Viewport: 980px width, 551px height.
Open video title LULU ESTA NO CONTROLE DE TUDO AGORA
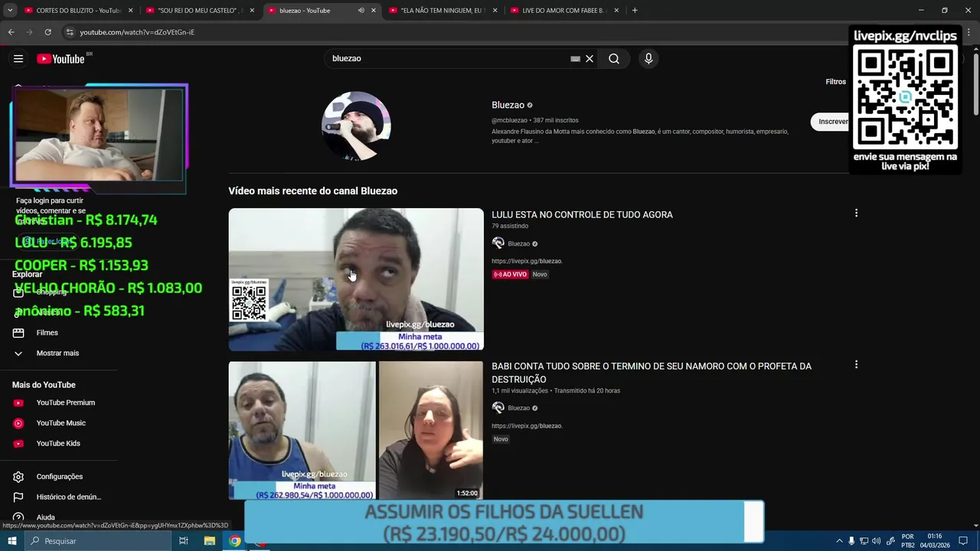(x=582, y=215)
